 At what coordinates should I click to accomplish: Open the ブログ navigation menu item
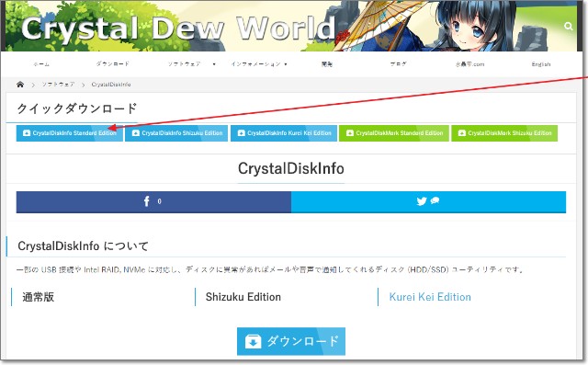[x=398, y=64]
